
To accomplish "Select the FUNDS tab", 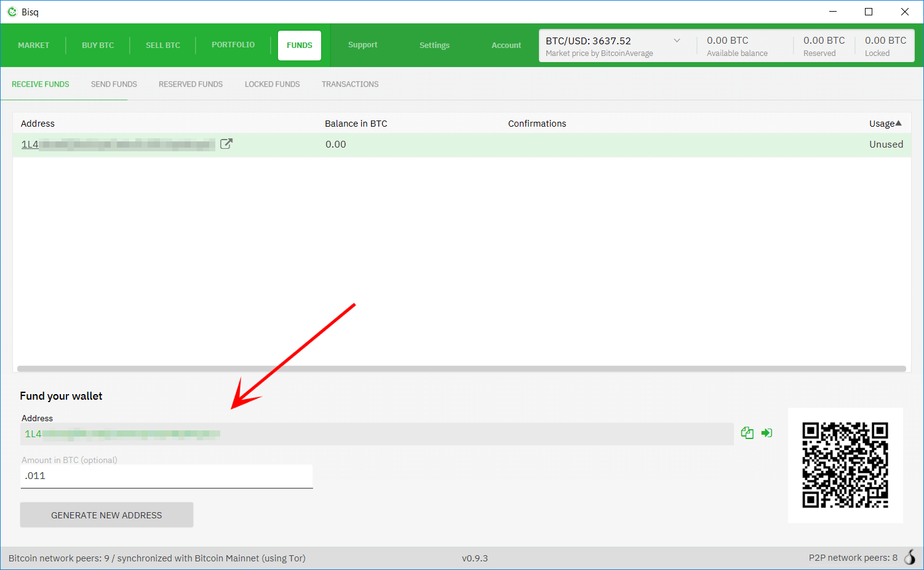I will 300,46.
